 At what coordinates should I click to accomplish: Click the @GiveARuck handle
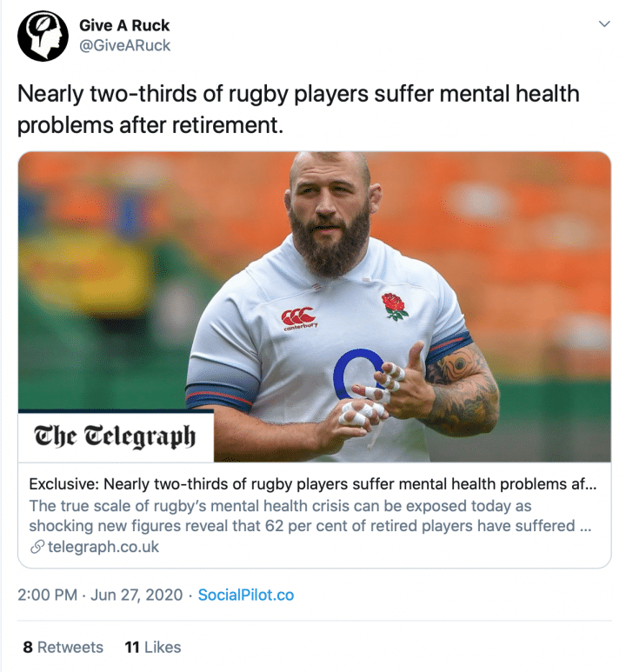pyautogui.click(x=125, y=46)
